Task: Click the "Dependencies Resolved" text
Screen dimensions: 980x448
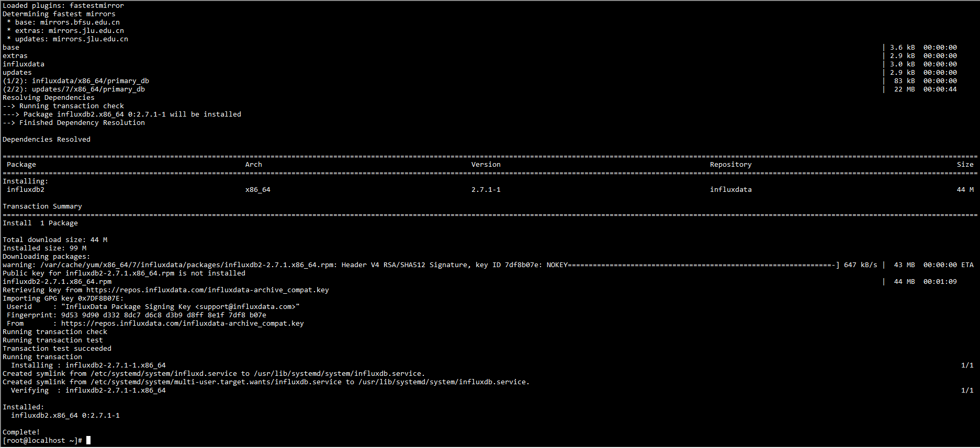Action: point(47,140)
